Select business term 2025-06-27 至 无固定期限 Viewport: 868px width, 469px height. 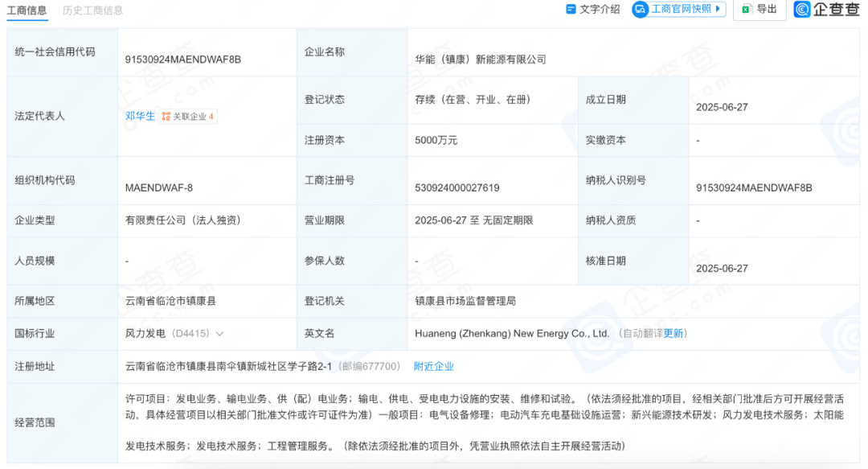(474, 220)
